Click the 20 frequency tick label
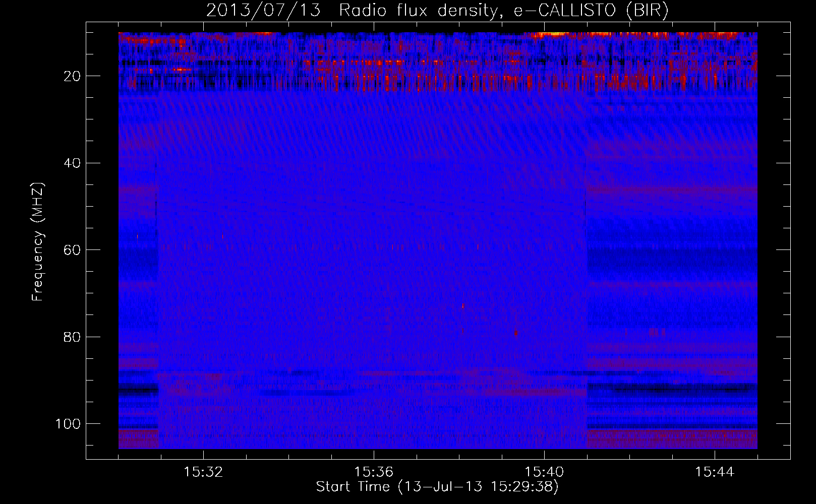This screenshot has width=816, height=504. click(x=73, y=76)
